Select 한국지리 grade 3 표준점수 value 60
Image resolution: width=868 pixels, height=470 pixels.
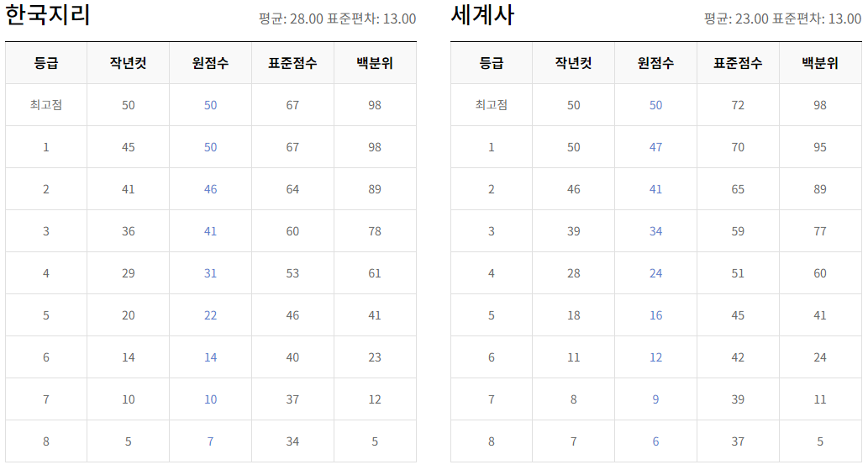click(x=292, y=231)
